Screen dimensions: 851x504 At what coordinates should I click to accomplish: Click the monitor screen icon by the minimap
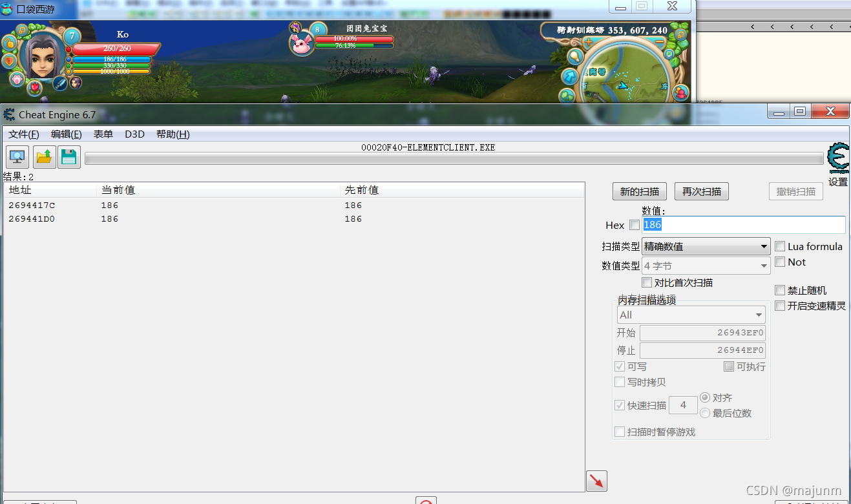point(669,54)
